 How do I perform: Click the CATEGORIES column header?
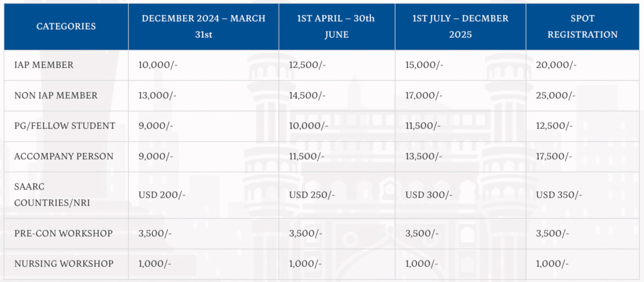click(66, 26)
